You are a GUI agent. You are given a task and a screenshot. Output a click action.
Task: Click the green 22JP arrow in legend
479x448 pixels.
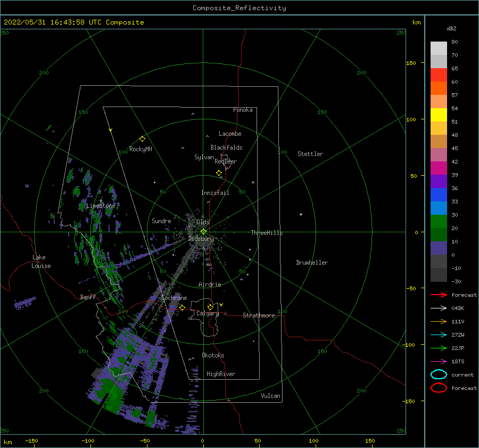point(439,348)
